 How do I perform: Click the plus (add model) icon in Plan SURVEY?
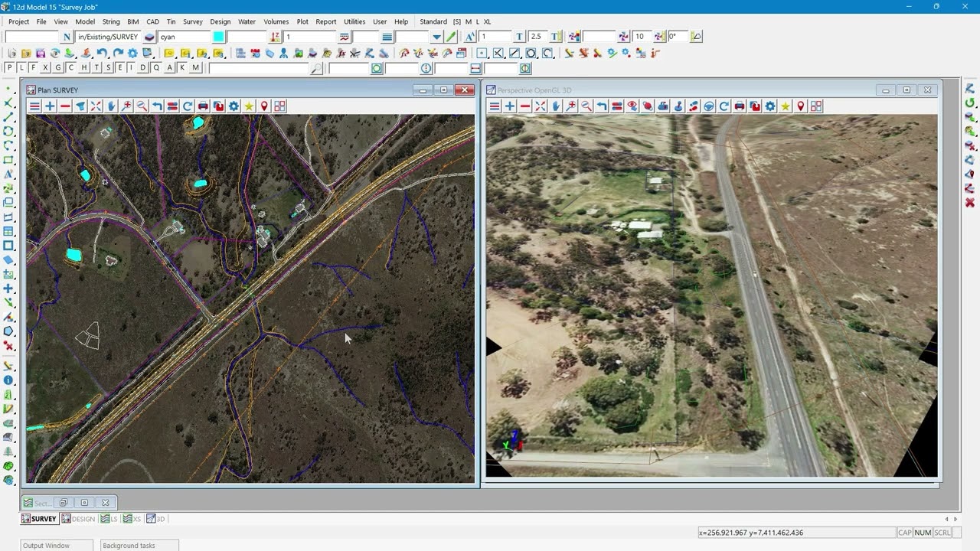pyautogui.click(x=50, y=106)
